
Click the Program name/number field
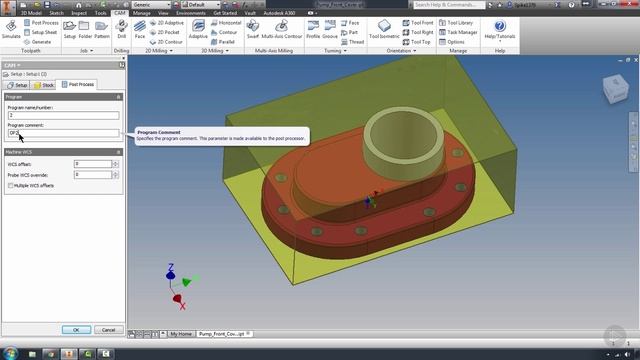[x=64, y=116]
